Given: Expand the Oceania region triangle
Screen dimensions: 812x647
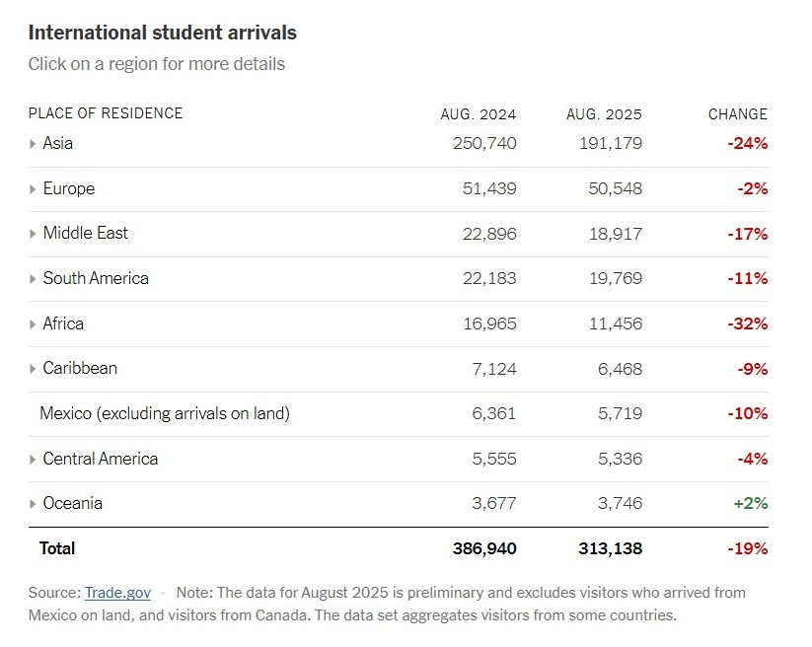Looking at the screenshot, I should click(33, 504).
